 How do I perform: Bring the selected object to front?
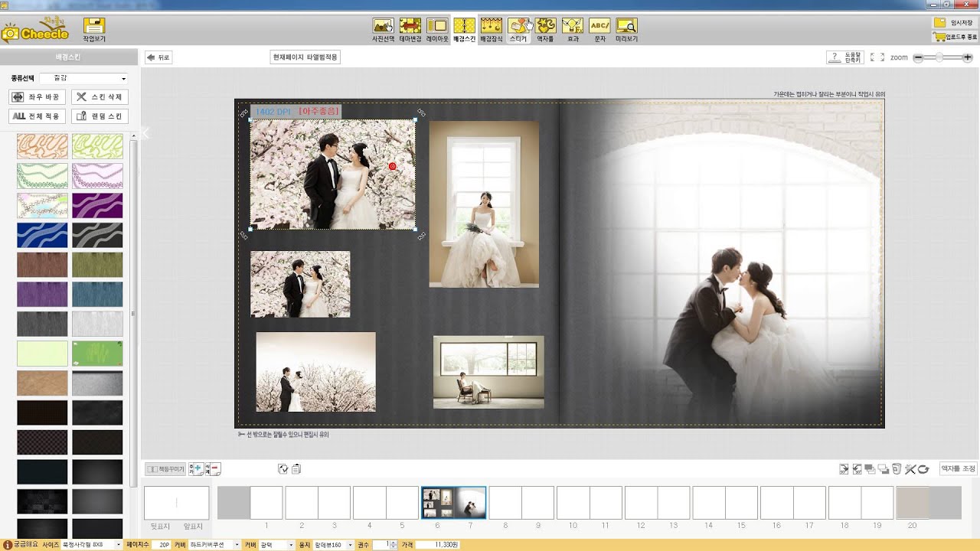pyautogui.click(x=871, y=468)
